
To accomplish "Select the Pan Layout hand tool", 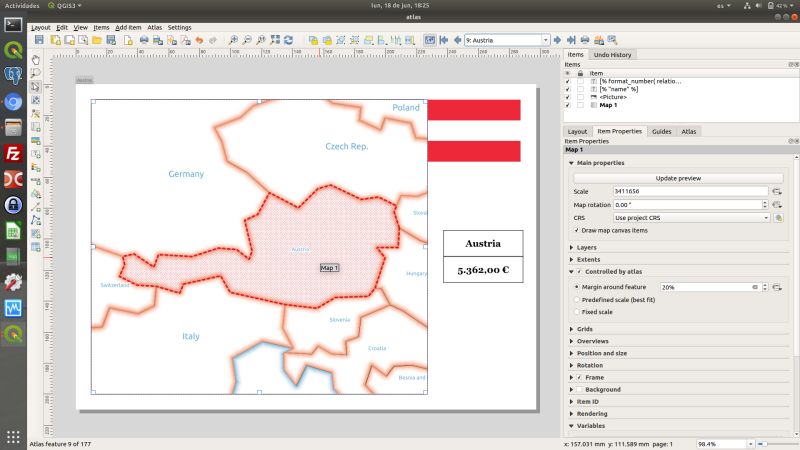I will pos(35,60).
